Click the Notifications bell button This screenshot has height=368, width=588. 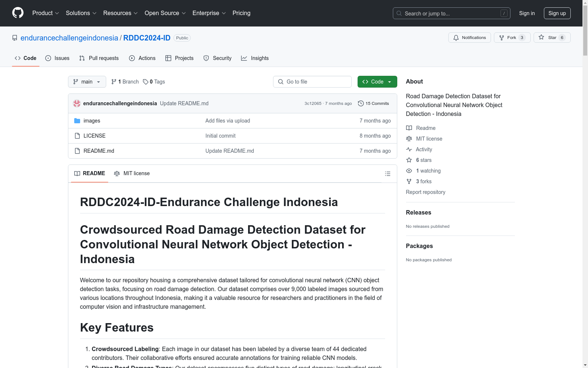point(470,38)
